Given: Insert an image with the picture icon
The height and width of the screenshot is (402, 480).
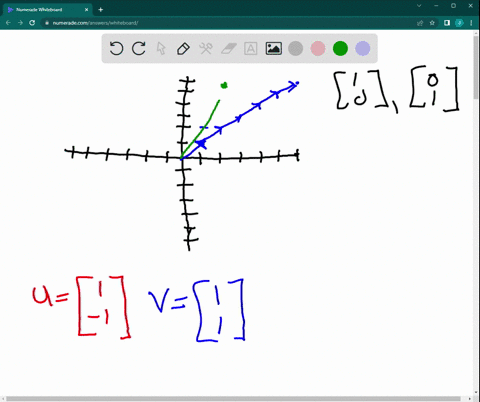Looking at the screenshot, I should [x=273, y=49].
